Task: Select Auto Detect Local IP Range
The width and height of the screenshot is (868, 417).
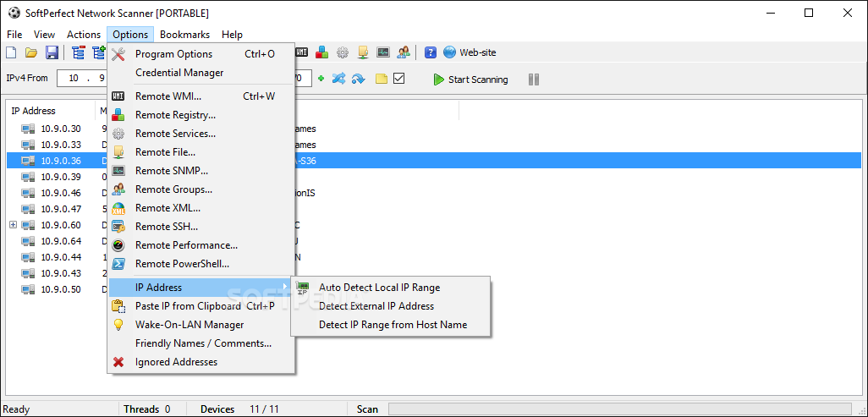Action: point(391,288)
